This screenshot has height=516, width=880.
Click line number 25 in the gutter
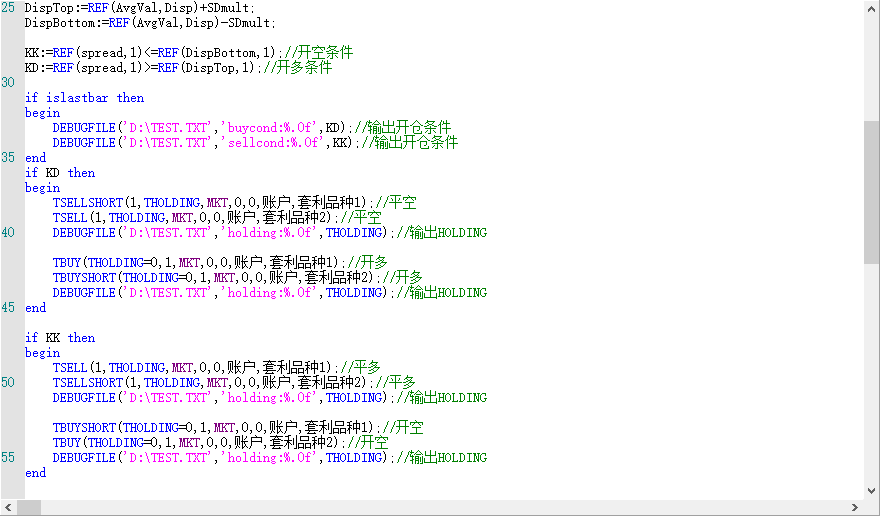click(x=8, y=8)
